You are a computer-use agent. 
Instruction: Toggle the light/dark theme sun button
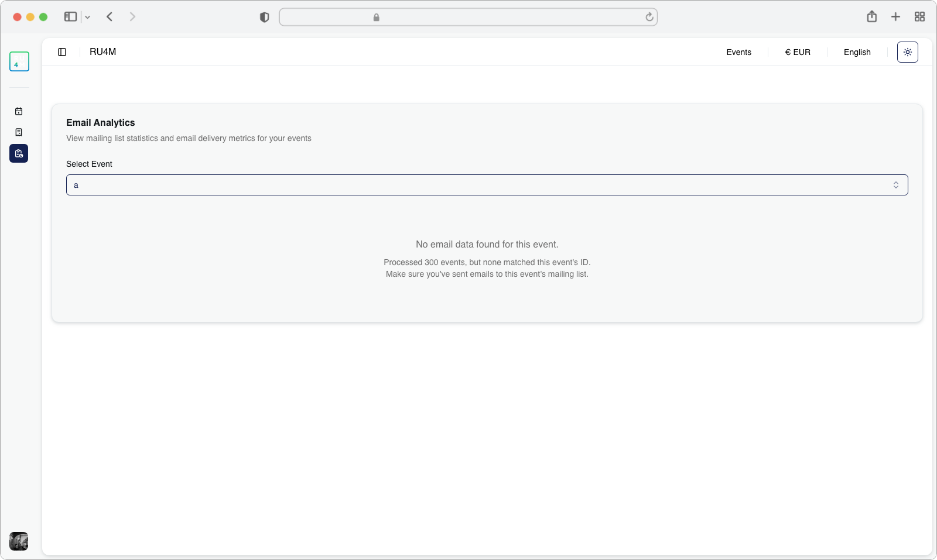coord(907,52)
